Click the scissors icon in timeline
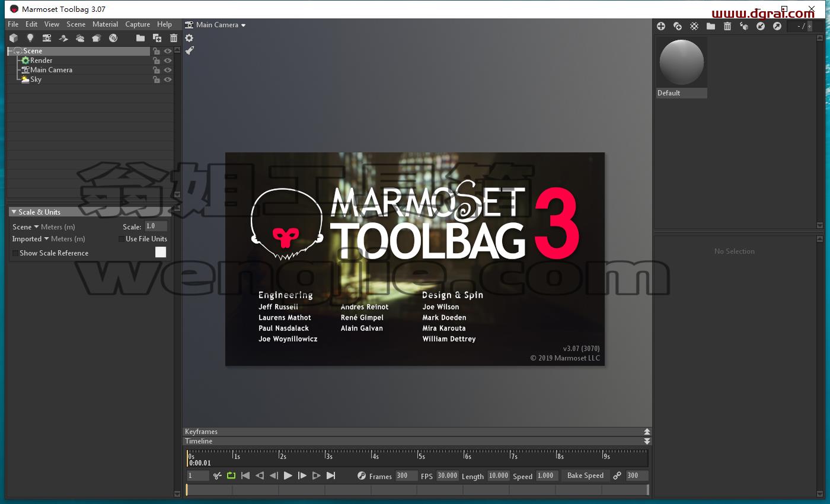The image size is (830, 504). click(x=217, y=476)
